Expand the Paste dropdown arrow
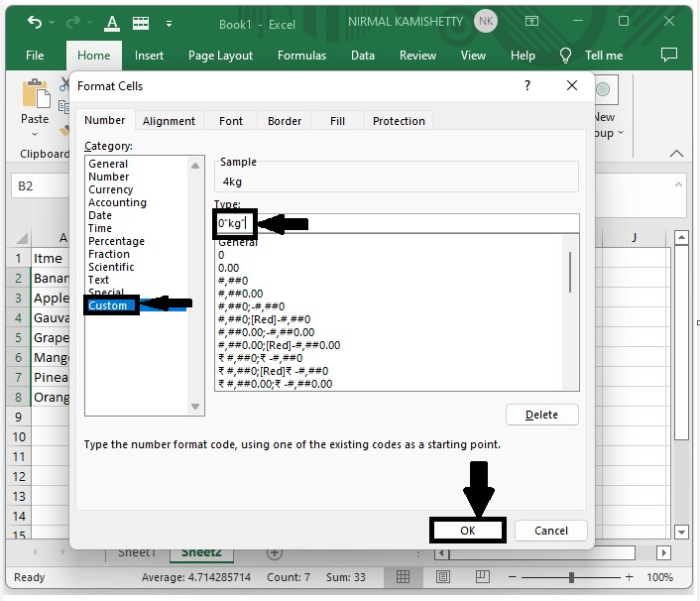Screen dimensions: 700x601 (35, 134)
